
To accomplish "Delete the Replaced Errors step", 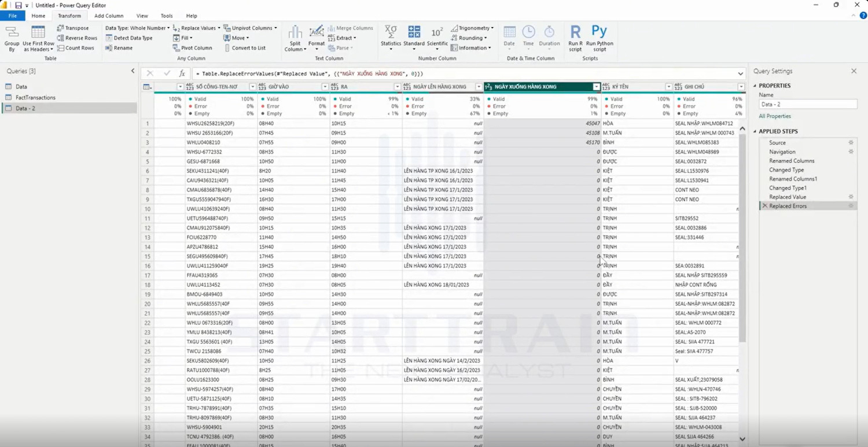I will pos(764,206).
